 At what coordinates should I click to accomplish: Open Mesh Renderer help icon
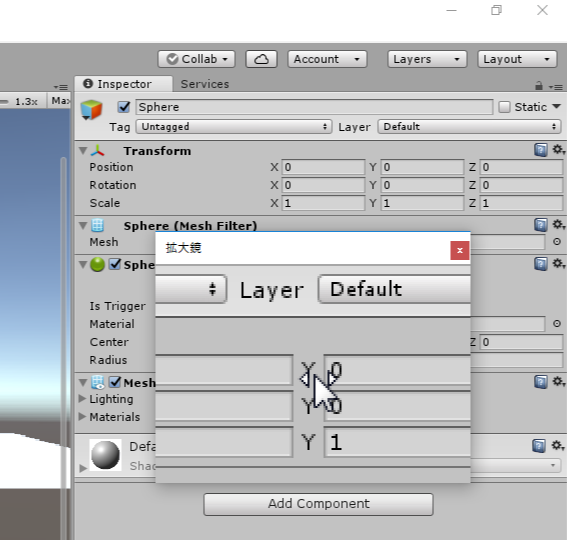(541, 382)
